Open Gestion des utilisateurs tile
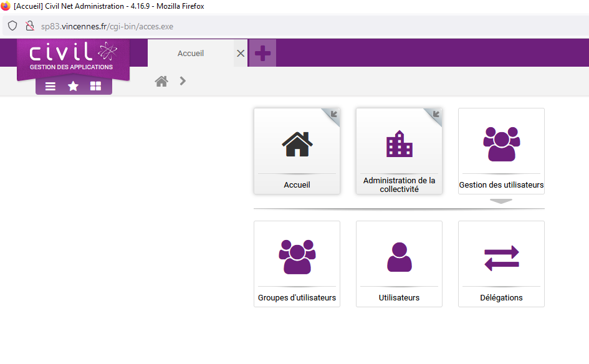 coord(501,151)
